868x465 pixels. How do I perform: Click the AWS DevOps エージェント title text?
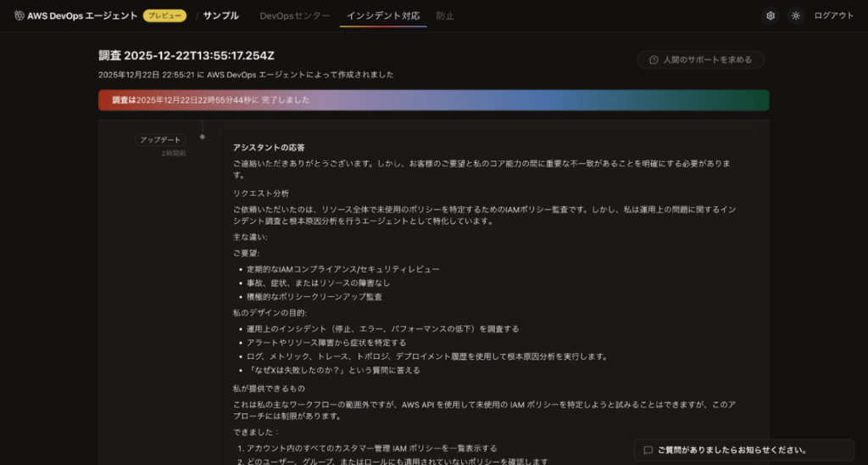pyautogui.click(x=82, y=15)
